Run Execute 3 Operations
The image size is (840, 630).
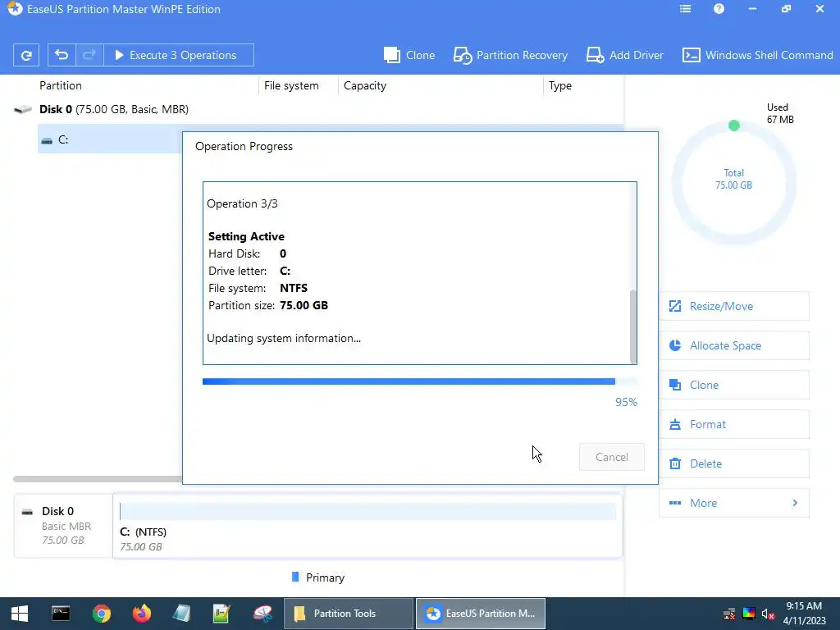click(x=178, y=55)
